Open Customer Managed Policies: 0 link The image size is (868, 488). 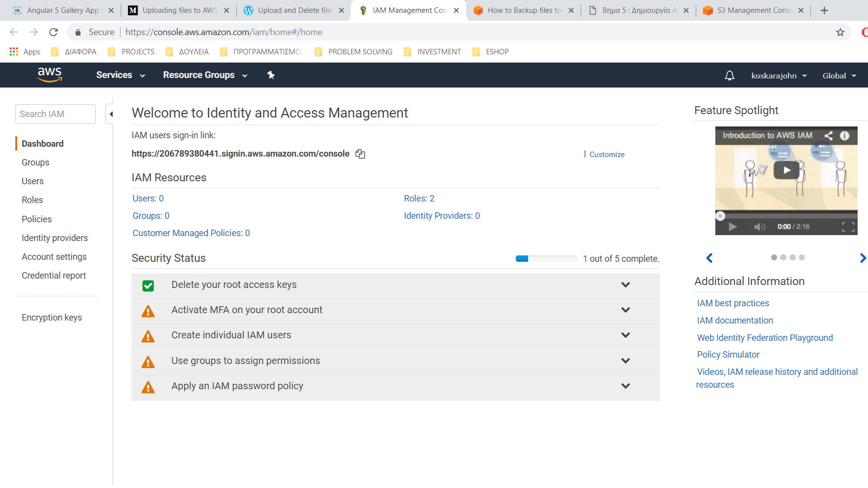click(x=191, y=233)
